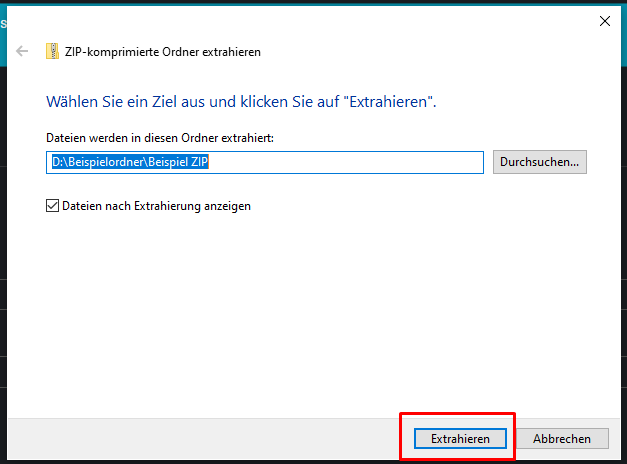The image size is (627, 464).
Task: Close the extraction dialog with X
Action: 604,20
